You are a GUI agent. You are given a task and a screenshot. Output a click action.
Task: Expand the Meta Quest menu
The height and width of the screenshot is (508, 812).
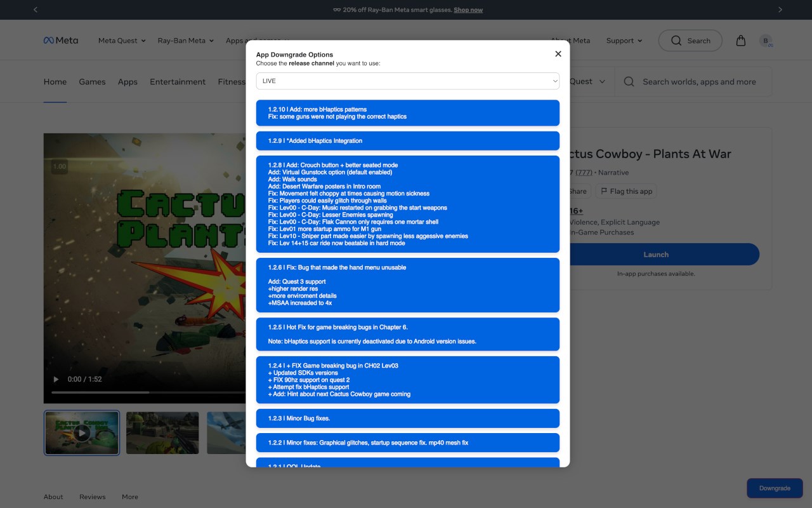pyautogui.click(x=122, y=41)
